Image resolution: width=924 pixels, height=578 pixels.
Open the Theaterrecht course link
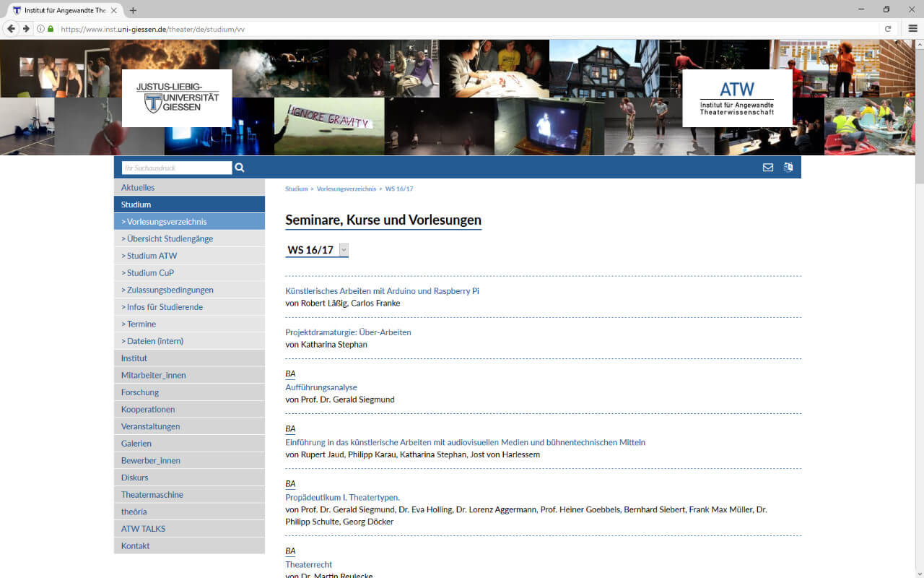tap(309, 564)
